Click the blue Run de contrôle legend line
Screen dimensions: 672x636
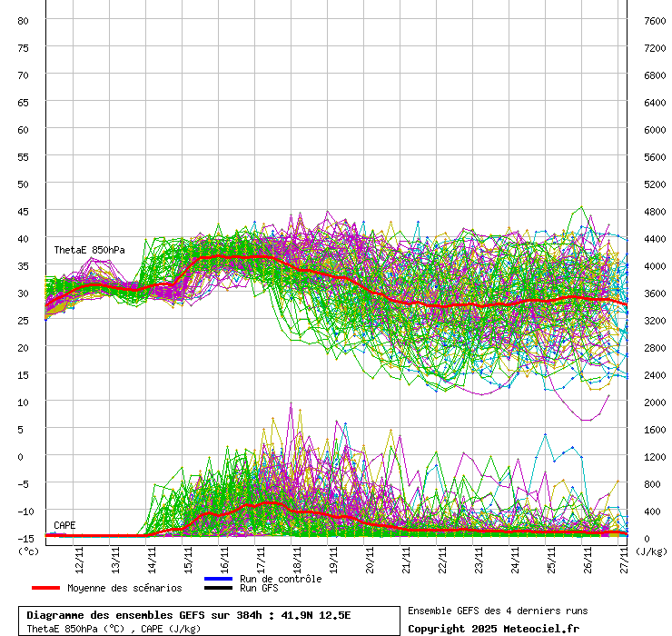point(218,579)
